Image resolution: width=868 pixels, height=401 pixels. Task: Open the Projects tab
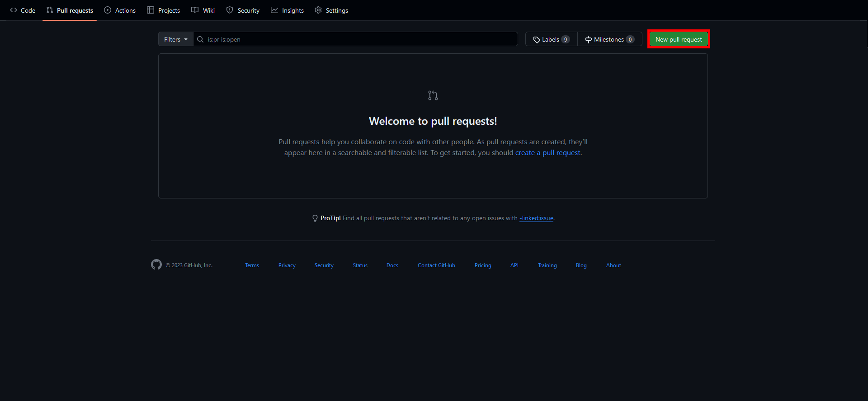click(163, 10)
